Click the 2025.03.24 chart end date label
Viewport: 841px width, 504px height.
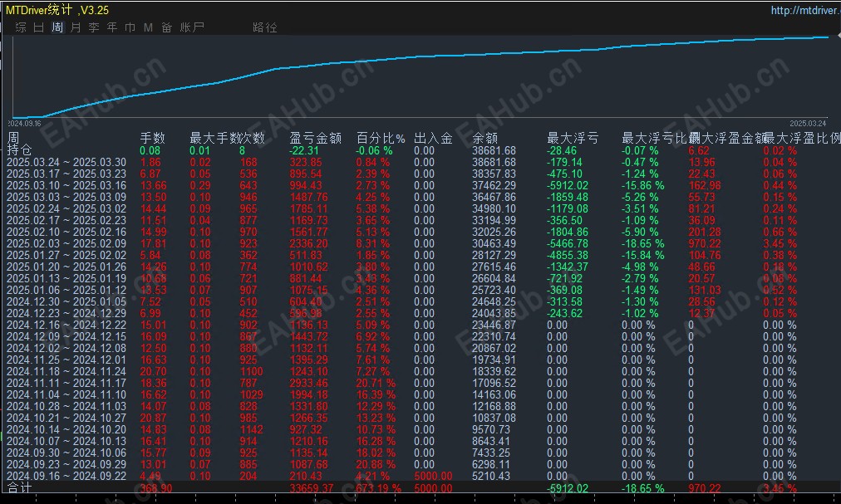pyautogui.click(x=808, y=124)
